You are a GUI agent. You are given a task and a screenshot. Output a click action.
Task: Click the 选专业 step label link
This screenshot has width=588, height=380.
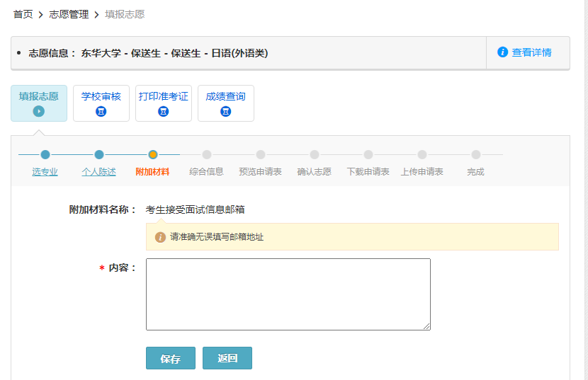[x=45, y=172]
